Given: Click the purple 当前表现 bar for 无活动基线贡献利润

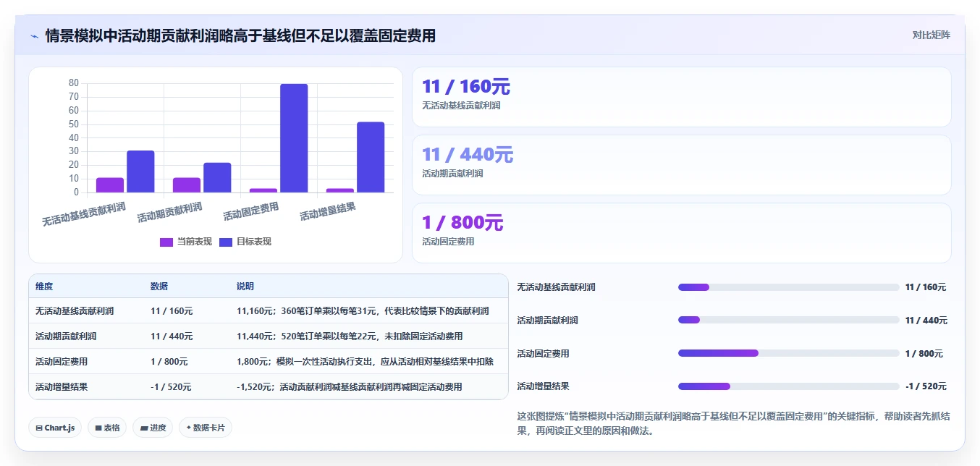Looking at the screenshot, I should coord(110,185).
